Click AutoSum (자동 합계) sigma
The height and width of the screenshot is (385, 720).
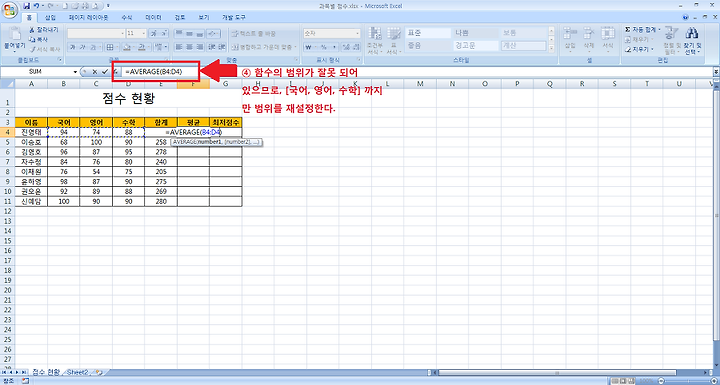coord(627,29)
